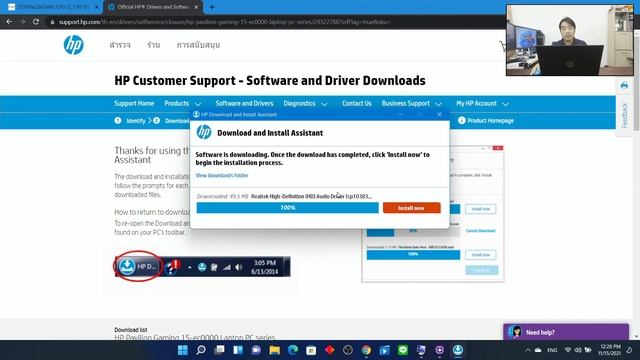Open File Explorer from the taskbar
The width and height of the screenshot is (640, 360).
coord(274,350)
